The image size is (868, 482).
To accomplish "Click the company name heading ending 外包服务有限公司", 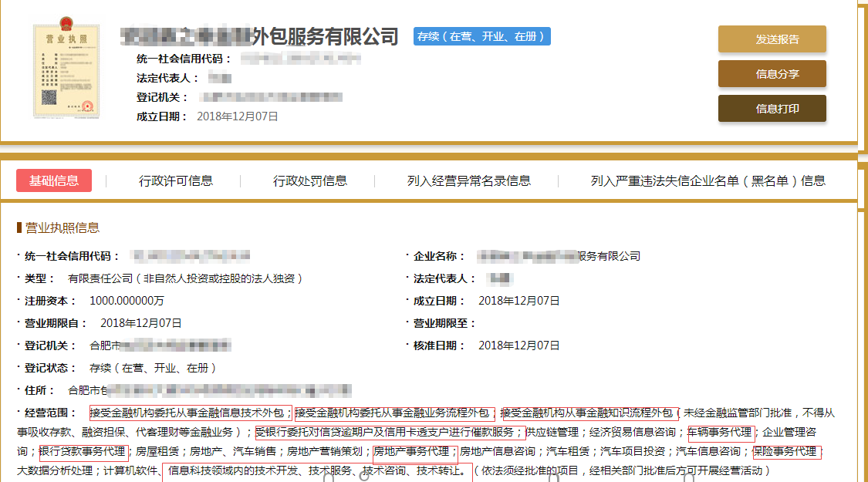I will click(x=259, y=36).
